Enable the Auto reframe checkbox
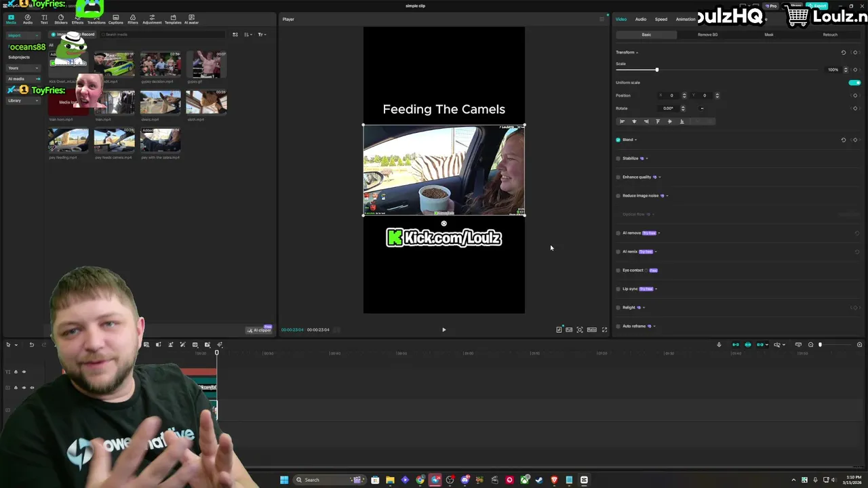The height and width of the screenshot is (488, 868). point(618,326)
